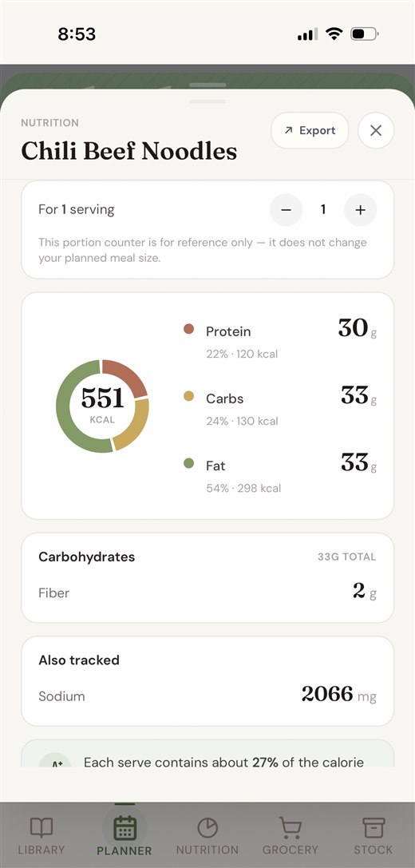Tap the serving count number 1

(x=323, y=210)
